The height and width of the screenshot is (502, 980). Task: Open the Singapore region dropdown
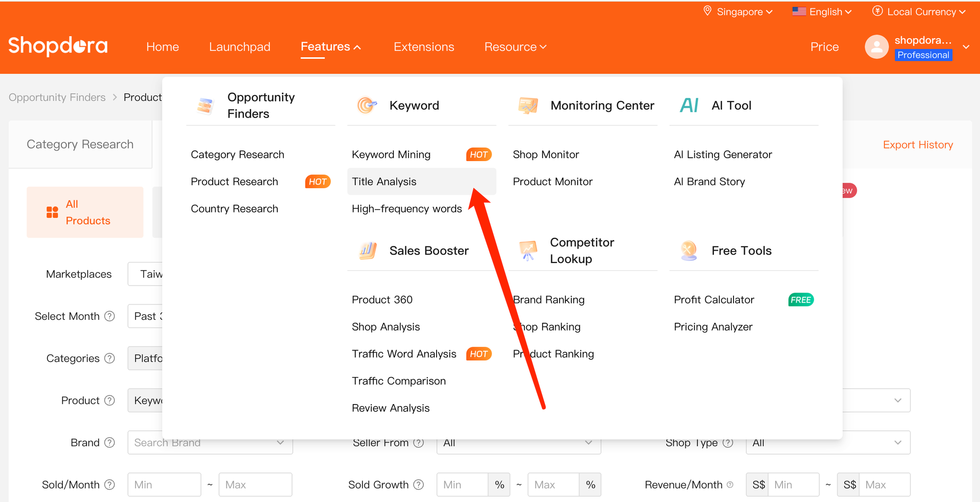coord(738,11)
